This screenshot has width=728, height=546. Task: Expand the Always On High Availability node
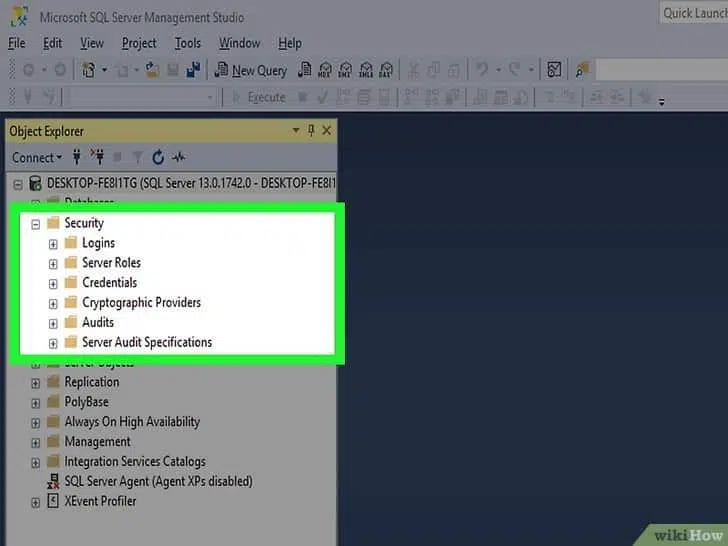pyautogui.click(x=35, y=422)
